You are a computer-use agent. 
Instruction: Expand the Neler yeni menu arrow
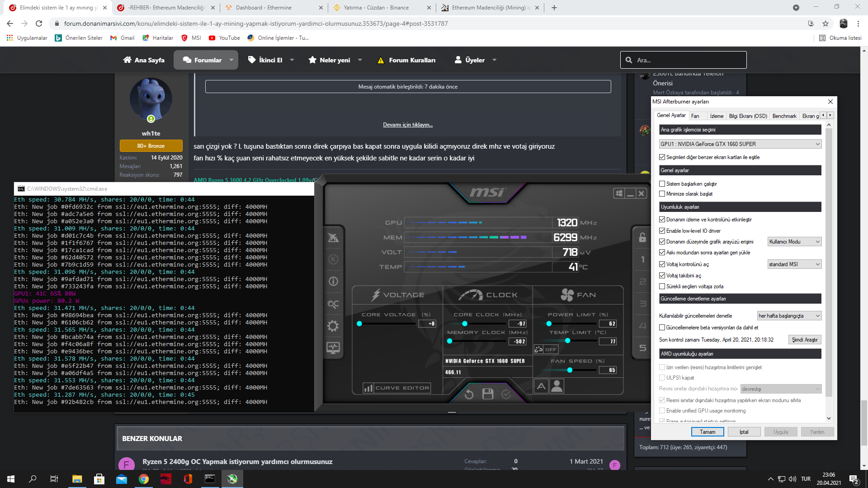(360, 60)
